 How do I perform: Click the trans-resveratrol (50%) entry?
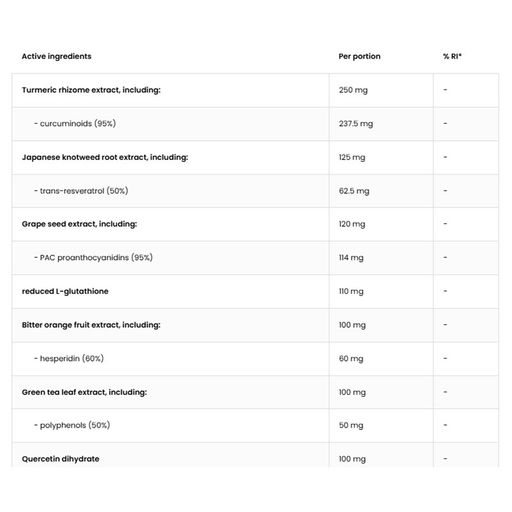pyautogui.click(x=81, y=191)
